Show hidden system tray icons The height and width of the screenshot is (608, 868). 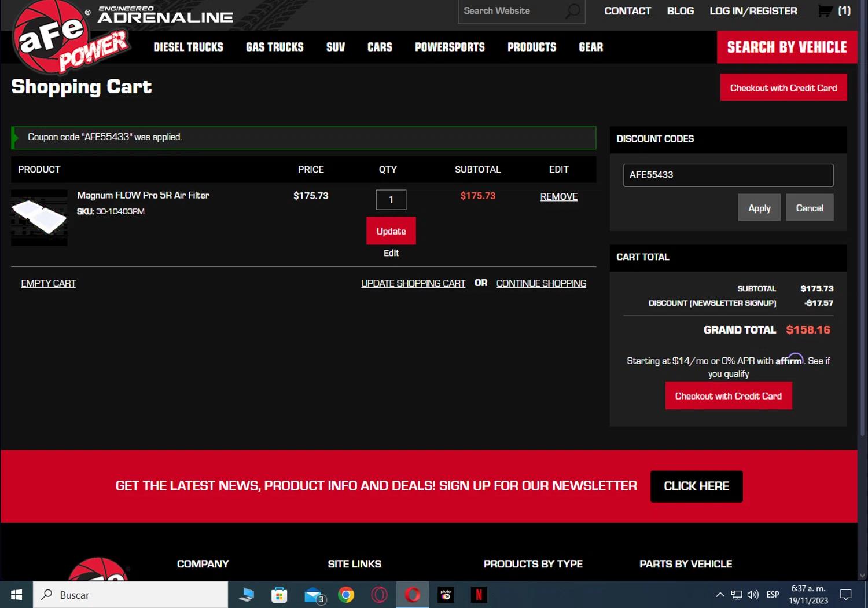(x=720, y=595)
